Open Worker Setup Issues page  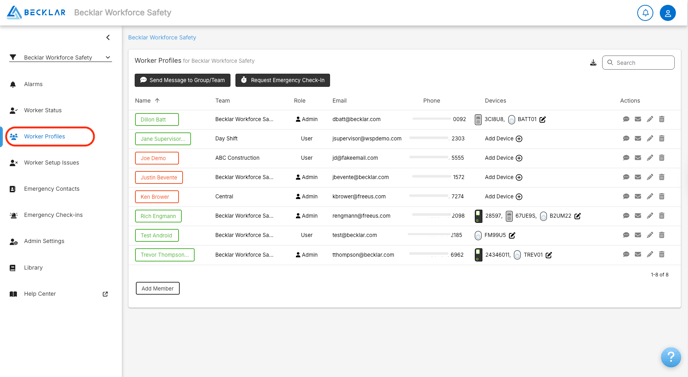51,162
